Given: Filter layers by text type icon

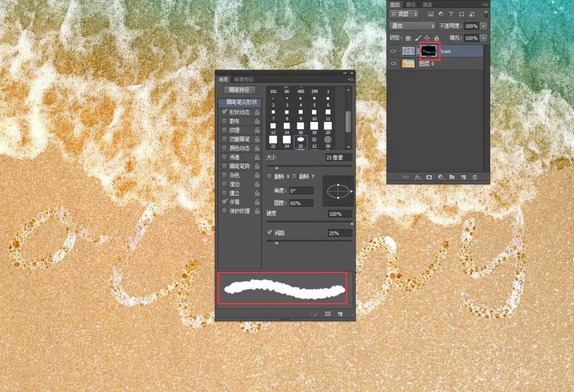Looking at the screenshot, I should 451,14.
